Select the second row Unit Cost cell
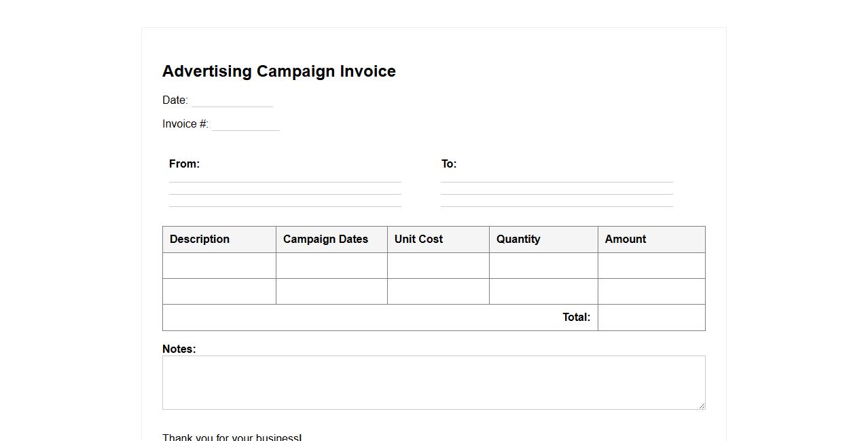The width and height of the screenshot is (868, 441). [x=438, y=291]
